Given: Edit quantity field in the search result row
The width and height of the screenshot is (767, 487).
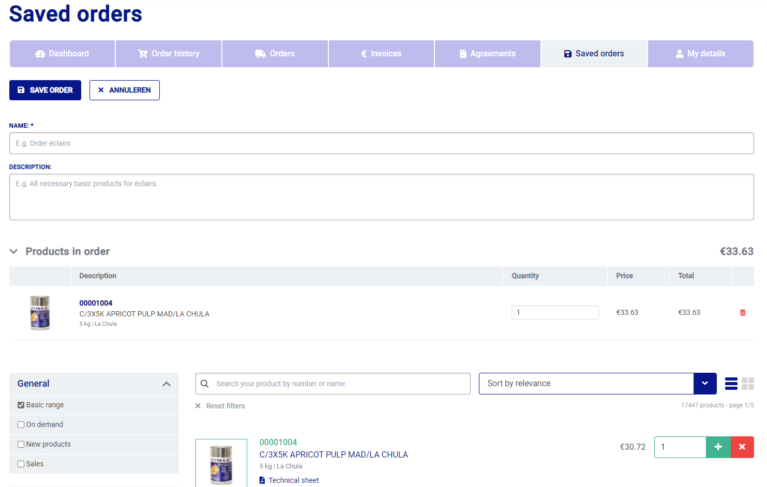Looking at the screenshot, I should coord(680,447).
